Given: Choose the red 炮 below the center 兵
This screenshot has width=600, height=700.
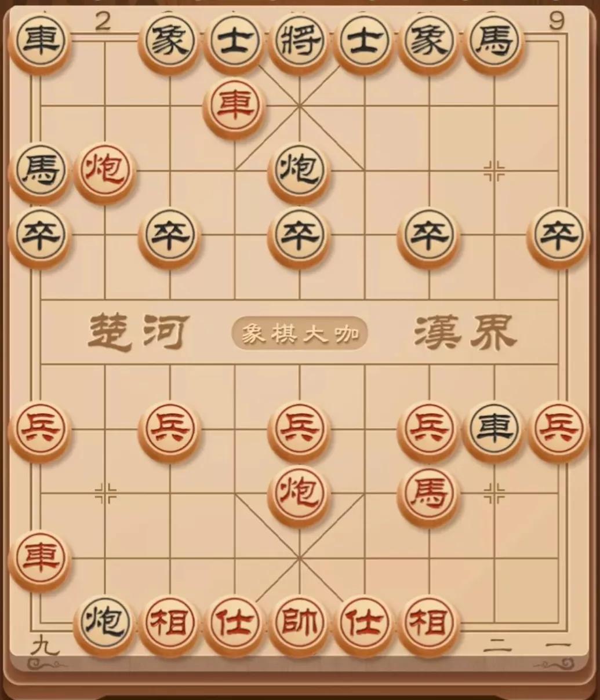Looking at the screenshot, I should tap(299, 494).
